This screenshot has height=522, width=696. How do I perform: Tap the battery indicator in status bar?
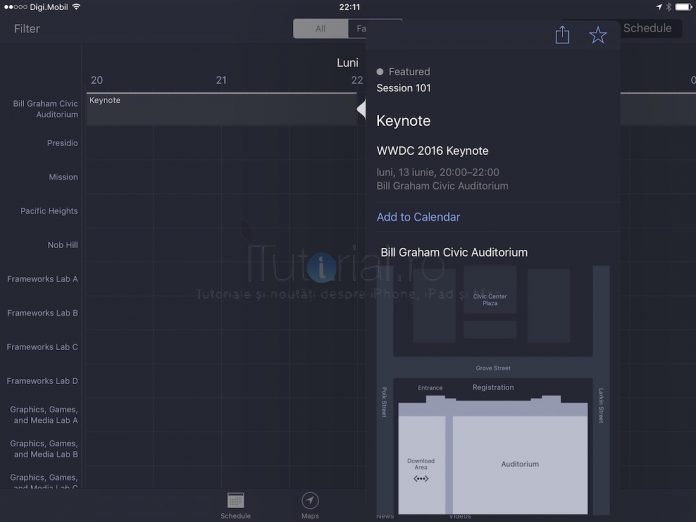[683, 7]
